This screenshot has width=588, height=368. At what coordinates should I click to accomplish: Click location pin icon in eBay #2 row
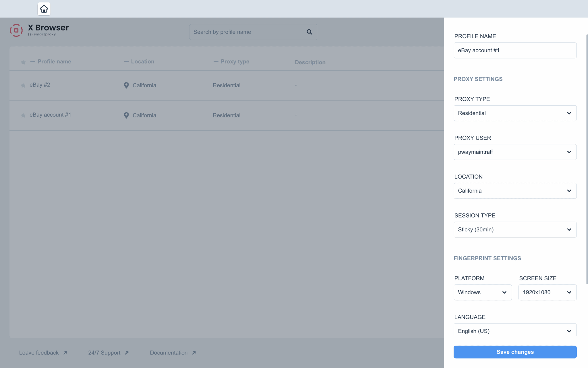(x=126, y=85)
